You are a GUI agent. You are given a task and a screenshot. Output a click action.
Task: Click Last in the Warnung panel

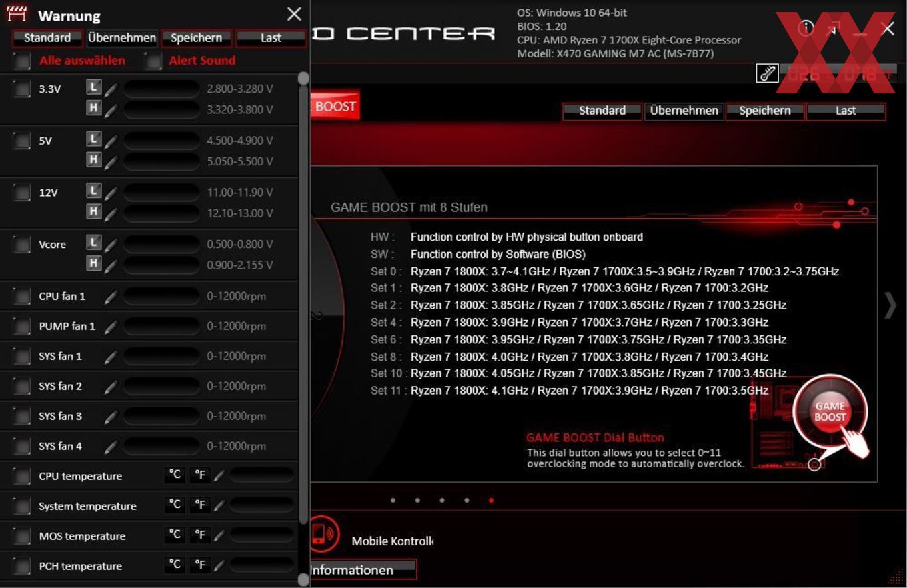coord(271,38)
